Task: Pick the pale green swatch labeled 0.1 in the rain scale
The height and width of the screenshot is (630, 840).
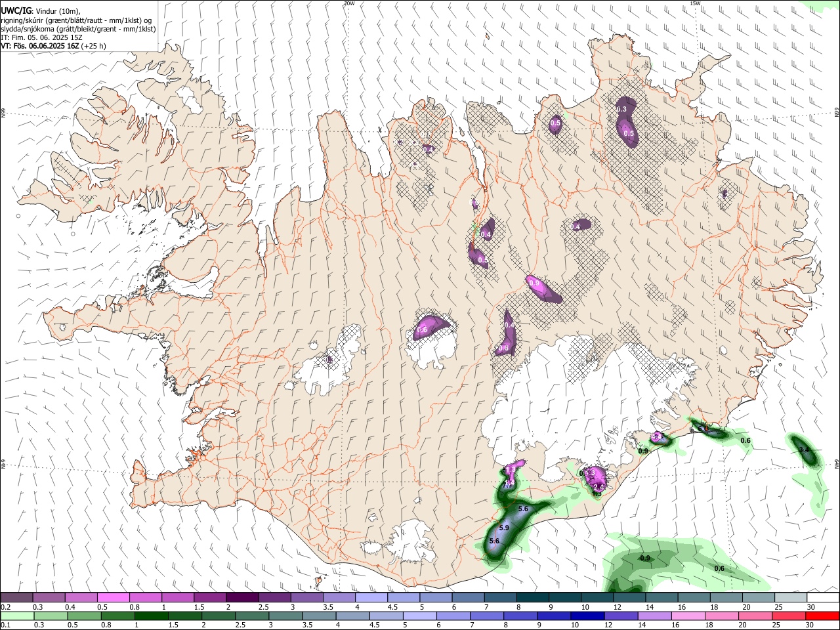Action: pyautogui.click(x=17, y=616)
